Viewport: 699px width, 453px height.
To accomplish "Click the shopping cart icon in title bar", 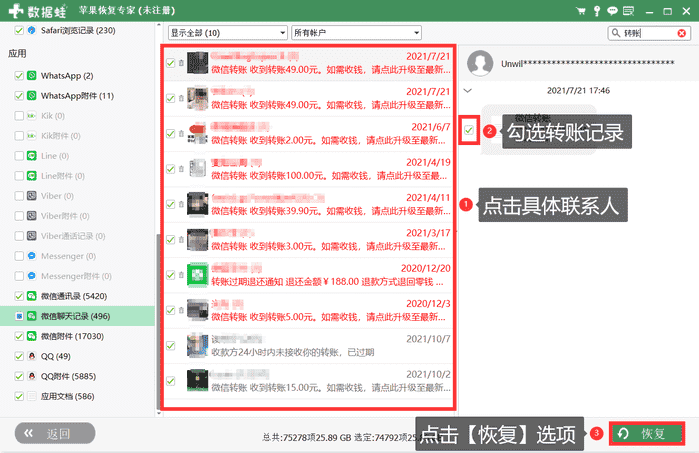I will 580,11.
